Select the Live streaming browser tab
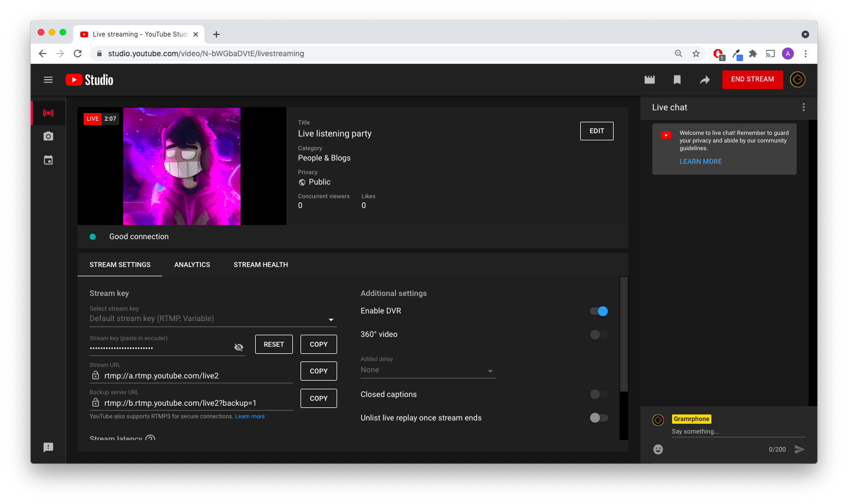848x504 pixels. pos(139,34)
